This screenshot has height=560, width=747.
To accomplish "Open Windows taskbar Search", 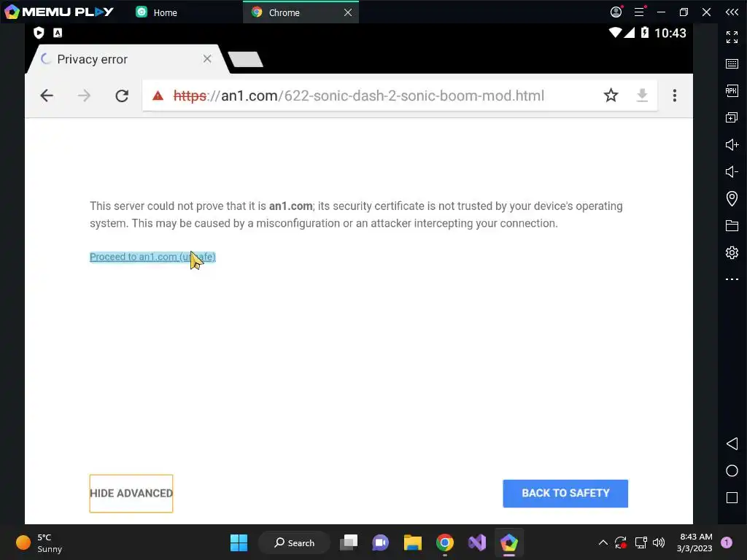I will (x=294, y=542).
